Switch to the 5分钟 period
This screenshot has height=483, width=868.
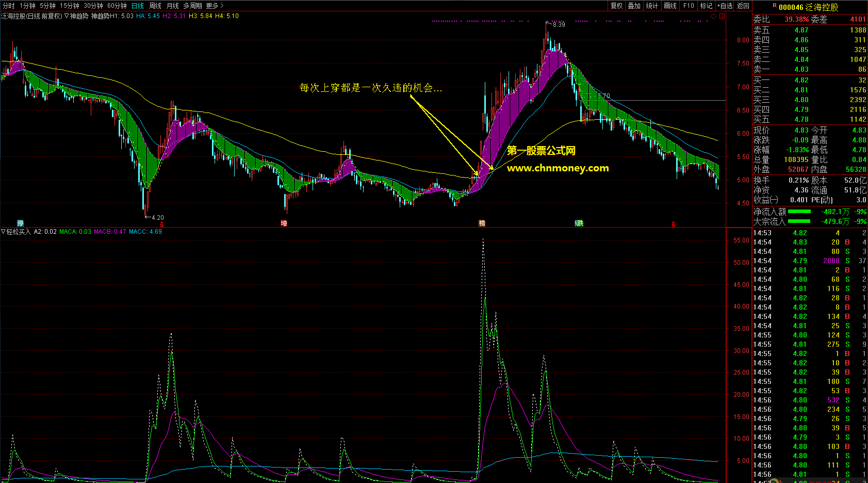(x=48, y=6)
